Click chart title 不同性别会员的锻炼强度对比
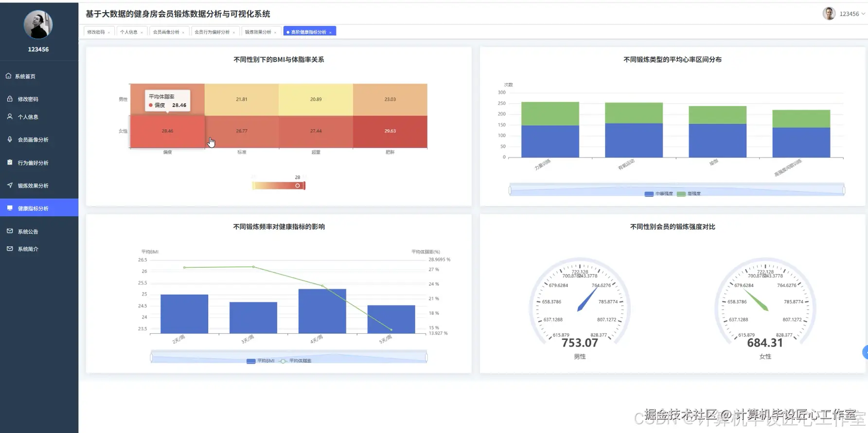Image resolution: width=868 pixels, height=433 pixels. (x=673, y=227)
